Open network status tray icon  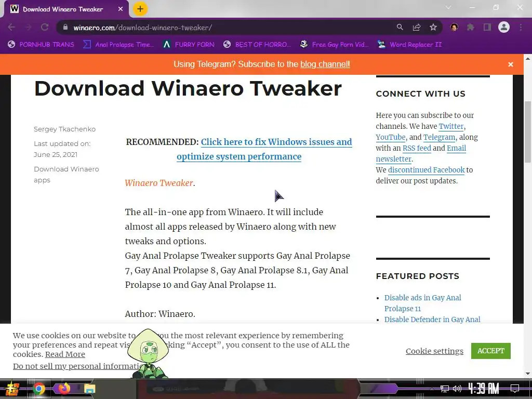coord(445,389)
